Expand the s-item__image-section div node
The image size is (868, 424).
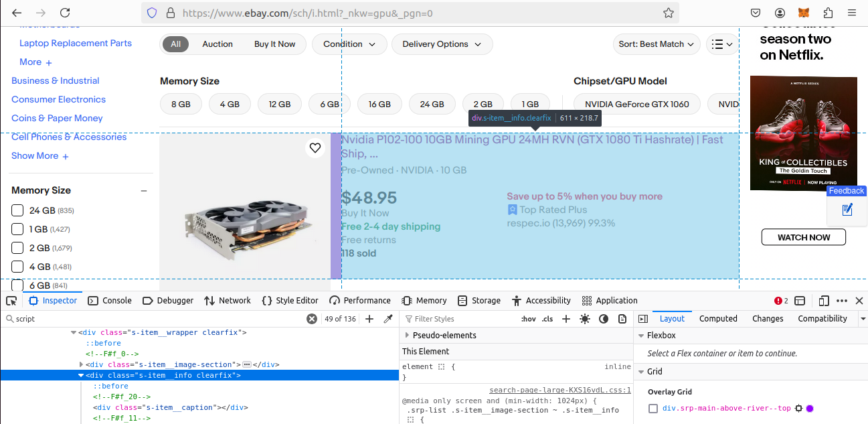pos(81,364)
